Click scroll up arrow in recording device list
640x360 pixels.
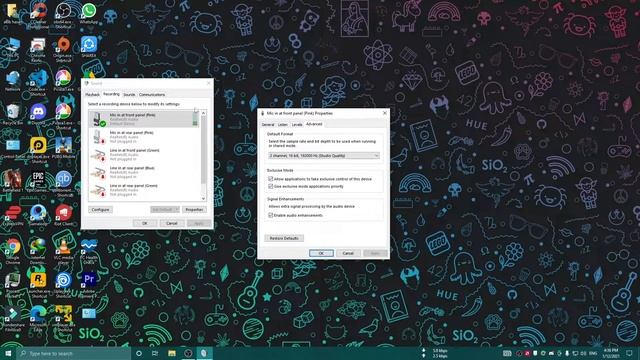click(204, 113)
